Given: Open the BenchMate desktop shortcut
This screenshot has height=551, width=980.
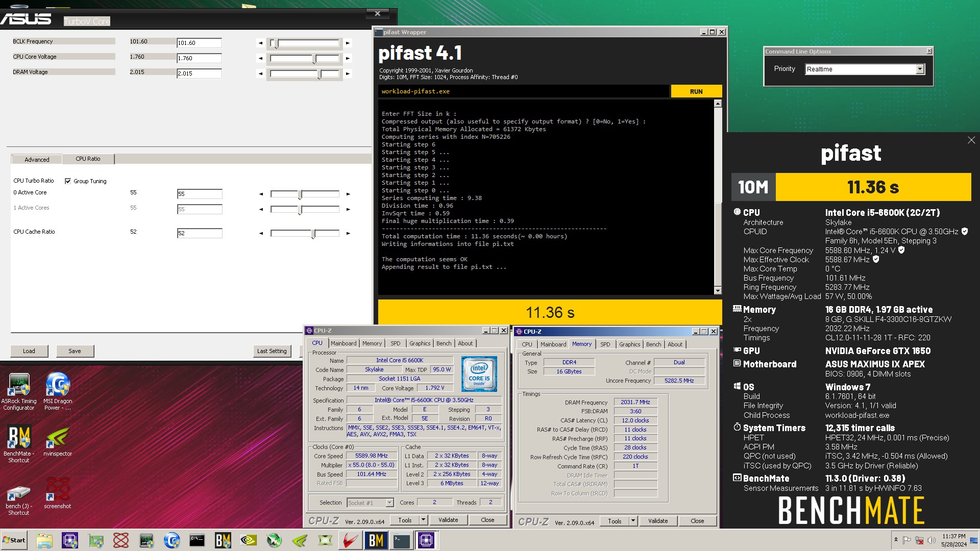Looking at the screenshot, I should [x=19, y=444].
